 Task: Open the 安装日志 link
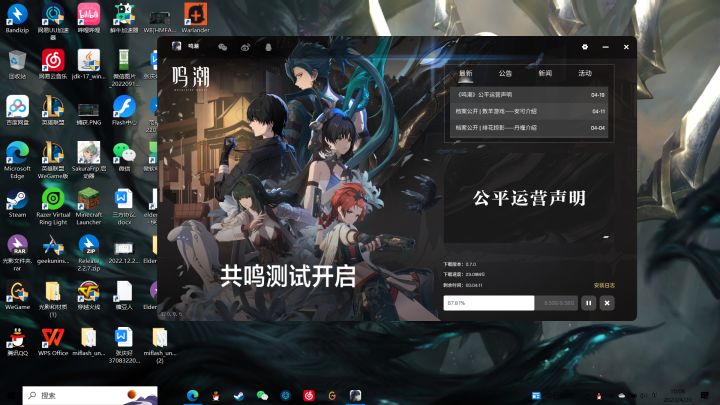point(604,285)
